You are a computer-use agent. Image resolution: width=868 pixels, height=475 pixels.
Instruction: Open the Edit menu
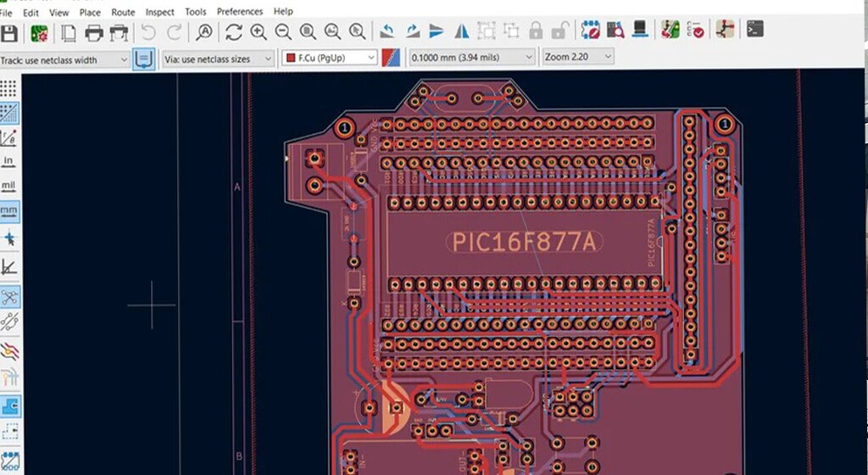[x=31, y=12]
